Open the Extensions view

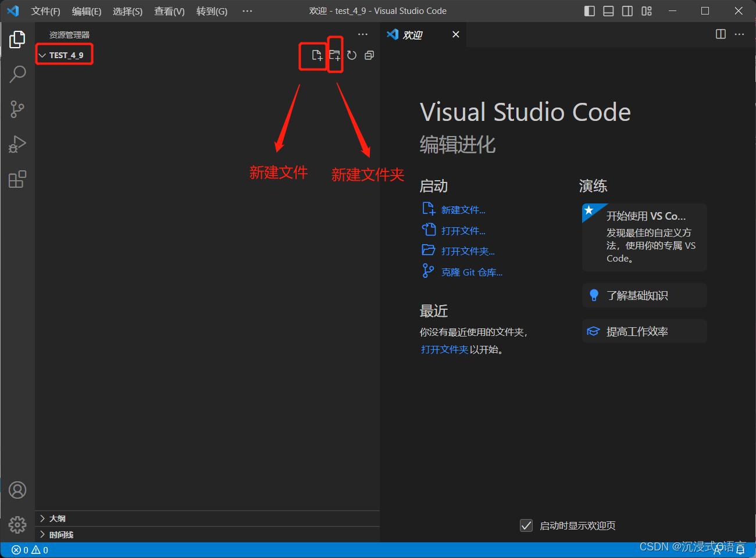(17, 179)
